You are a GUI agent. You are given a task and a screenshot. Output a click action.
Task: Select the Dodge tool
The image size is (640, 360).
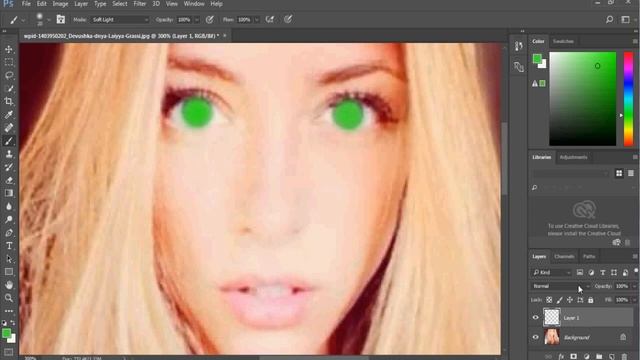(9, 219)
